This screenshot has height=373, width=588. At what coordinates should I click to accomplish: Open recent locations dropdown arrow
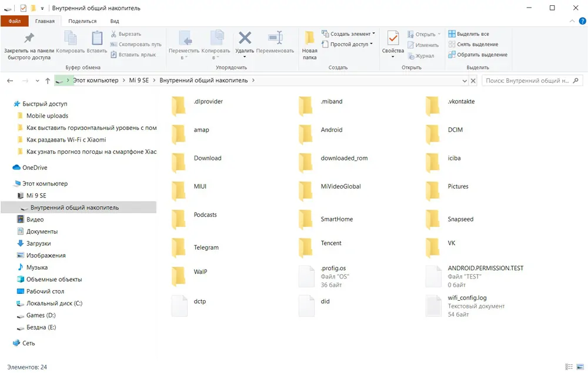(x=37, y=81)
